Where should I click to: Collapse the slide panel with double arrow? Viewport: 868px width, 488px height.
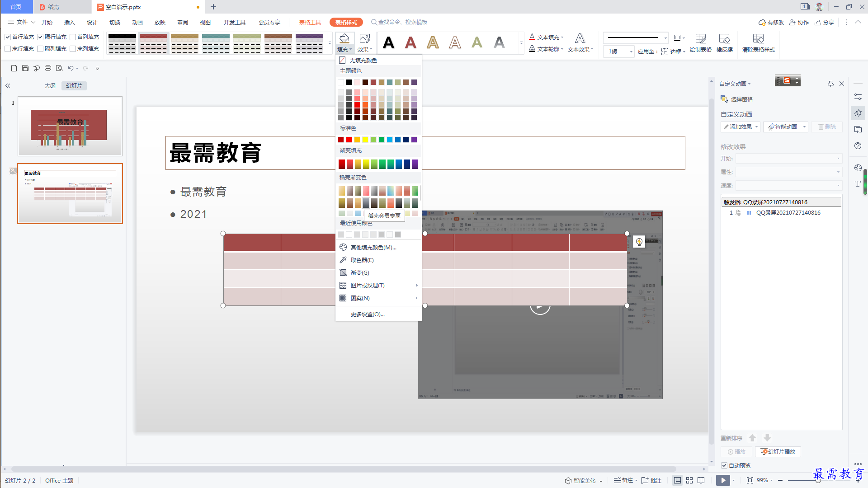(8, 85)
